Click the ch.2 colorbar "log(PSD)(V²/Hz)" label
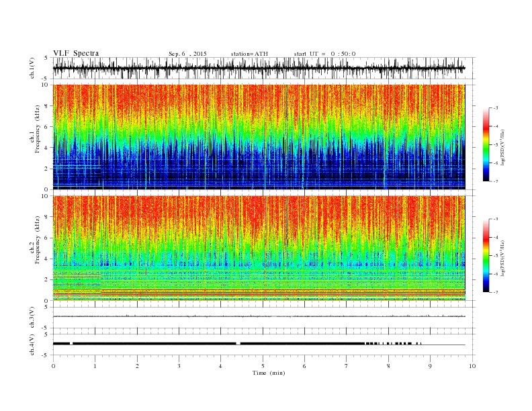 (x=502, y=259)
